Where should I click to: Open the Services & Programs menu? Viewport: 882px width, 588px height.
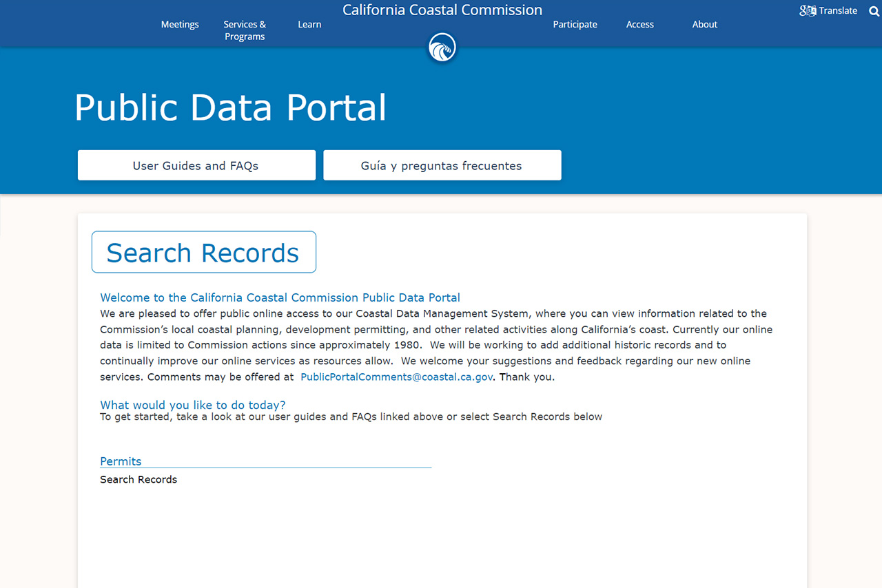tap(245, 30)
